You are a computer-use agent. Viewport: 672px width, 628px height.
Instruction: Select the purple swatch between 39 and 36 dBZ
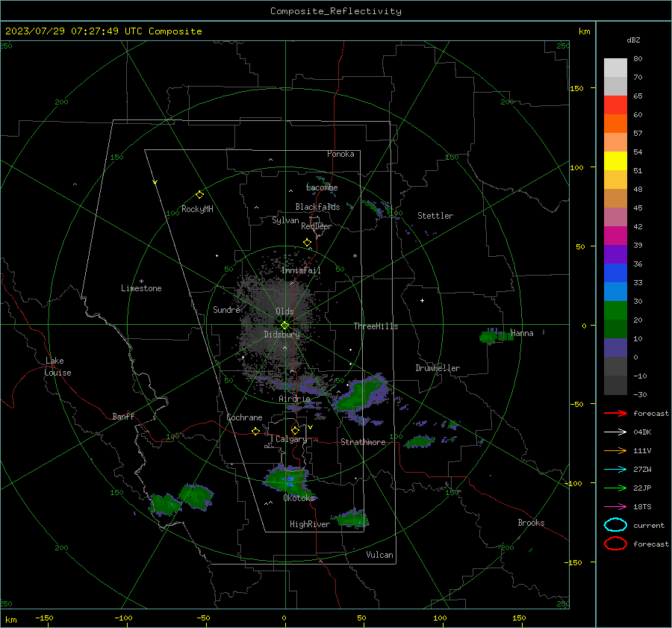pos(615,254)
